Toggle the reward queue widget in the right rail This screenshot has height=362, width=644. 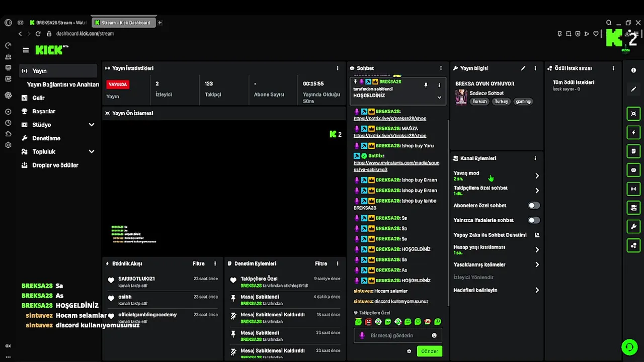point(633,245)
